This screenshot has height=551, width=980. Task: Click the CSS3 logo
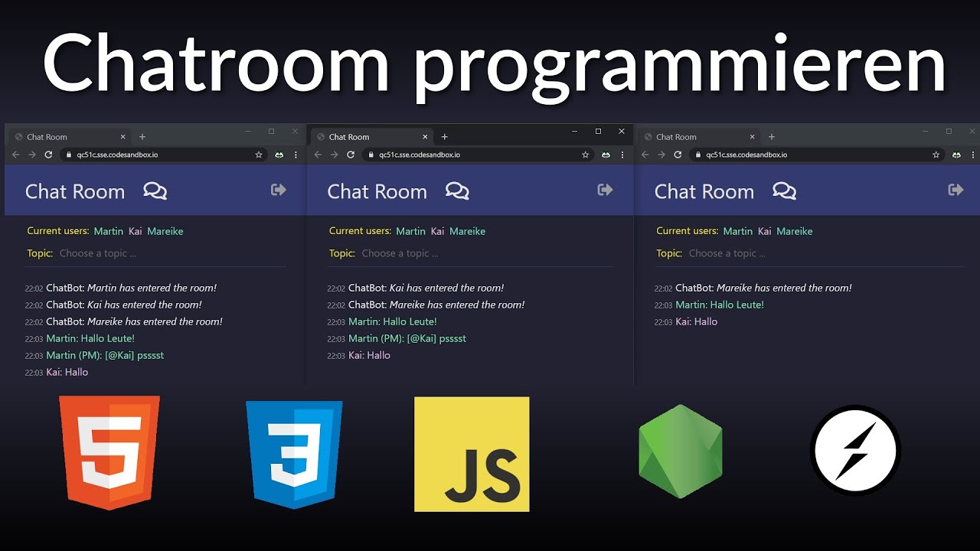pyautogui.click(x=294, y=455)
